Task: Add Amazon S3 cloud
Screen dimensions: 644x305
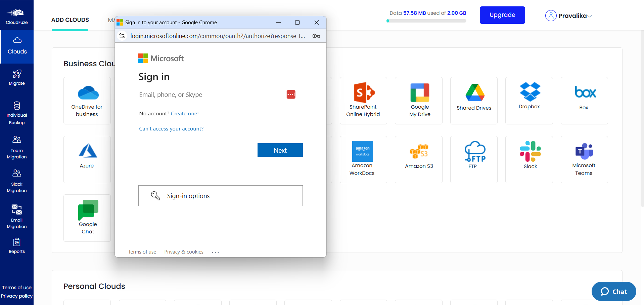Action: click(x=419, y=159)
